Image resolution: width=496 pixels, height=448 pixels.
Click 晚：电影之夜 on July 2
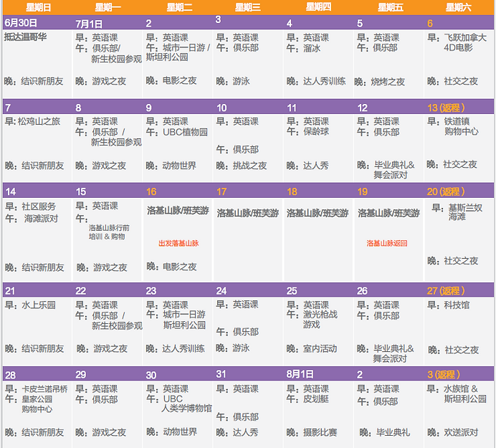click(171, 81)
